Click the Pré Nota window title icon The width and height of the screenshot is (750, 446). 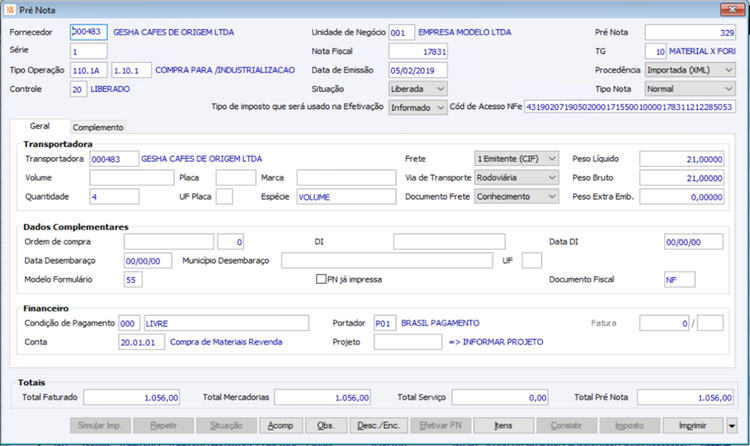pos(10,10)
